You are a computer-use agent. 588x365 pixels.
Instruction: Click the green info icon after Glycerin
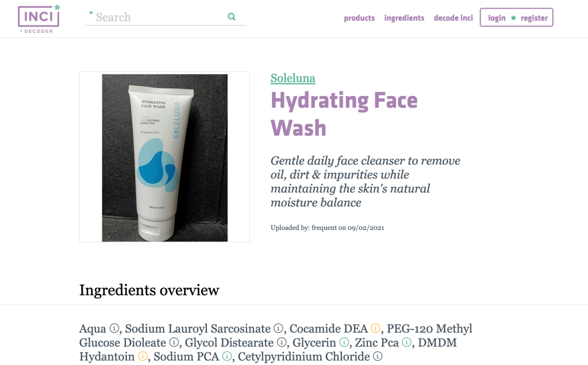[344, 342]
